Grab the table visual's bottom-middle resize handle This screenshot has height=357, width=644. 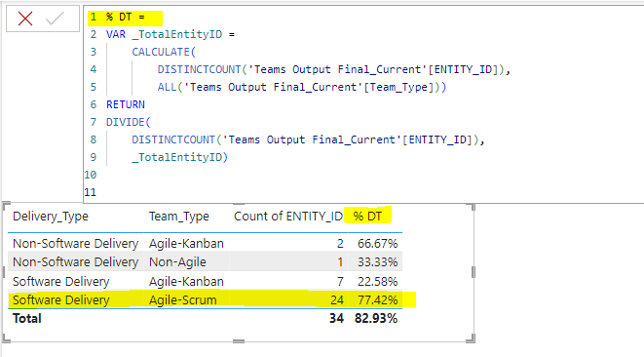click(x=239, y=341)
